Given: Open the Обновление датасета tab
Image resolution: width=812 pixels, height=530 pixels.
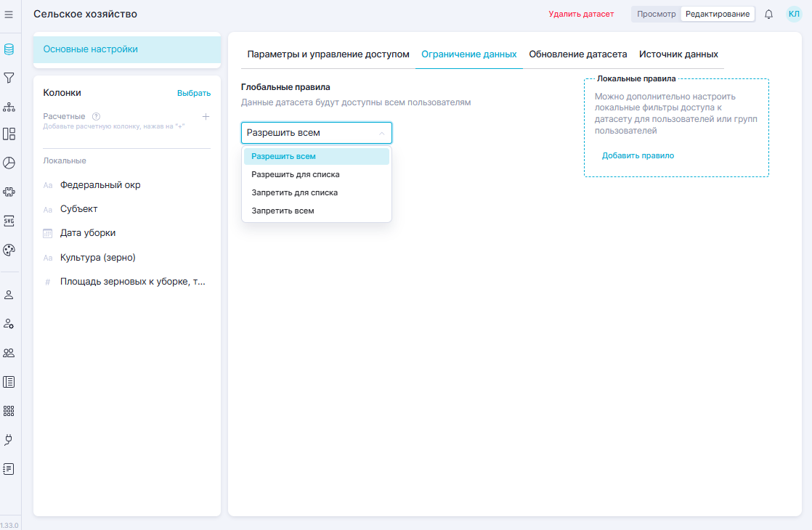Looking at the screenshot, I should [577, 54].
